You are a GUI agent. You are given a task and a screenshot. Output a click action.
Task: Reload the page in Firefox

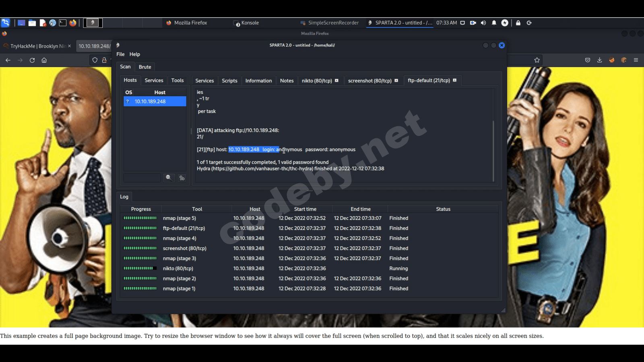[x=32, y=60]
